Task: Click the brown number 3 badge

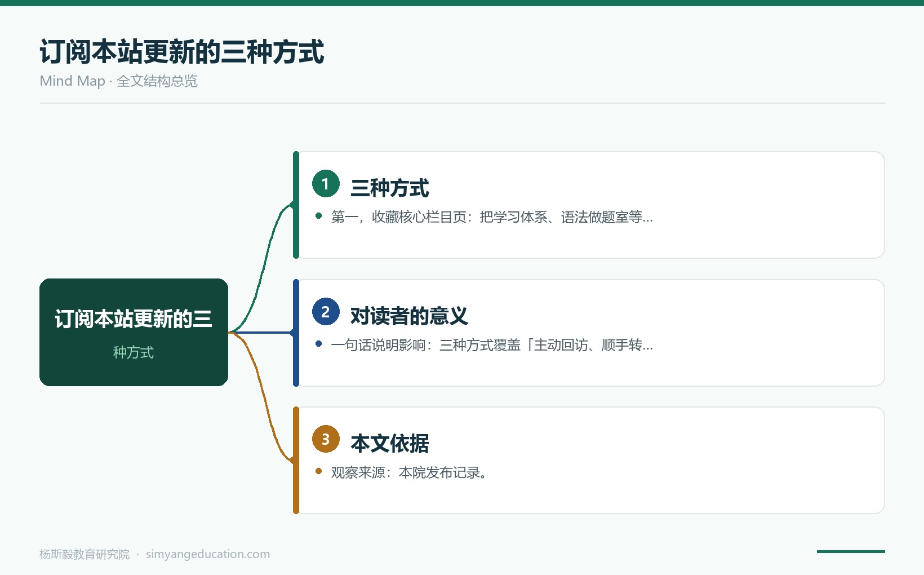Action: [326, 439]
